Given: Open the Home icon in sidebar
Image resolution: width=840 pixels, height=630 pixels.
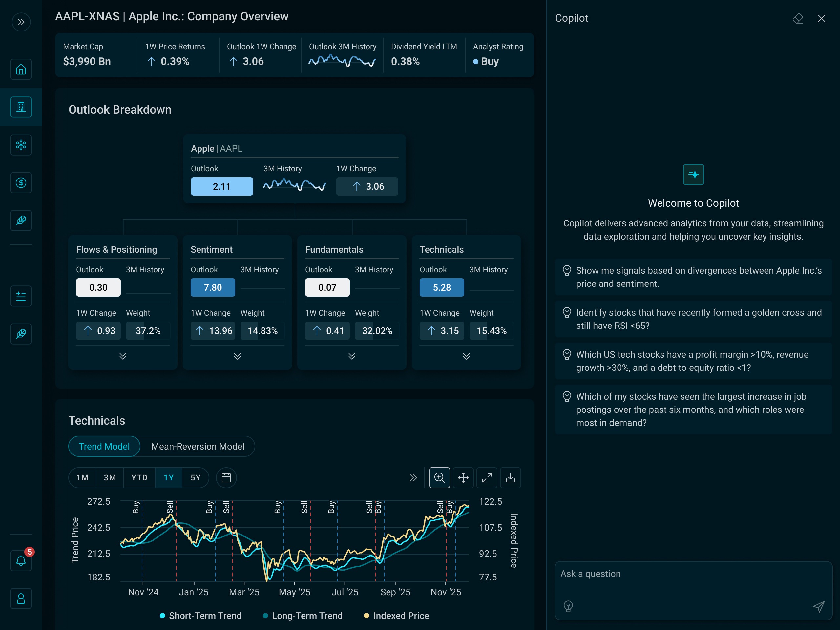Looking at the screenshot, I should (x=21, y=70).
